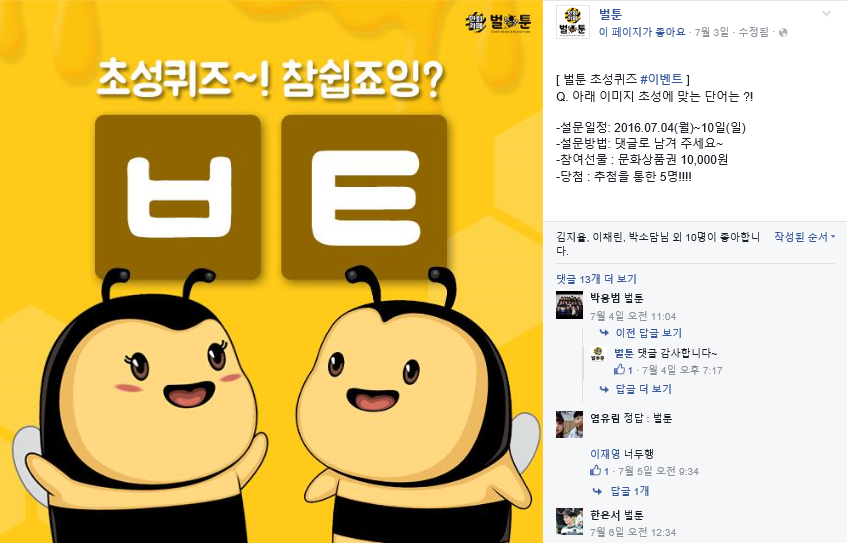Click 염유림's comment avatar

pyautogui.click(x=569, y=424)
